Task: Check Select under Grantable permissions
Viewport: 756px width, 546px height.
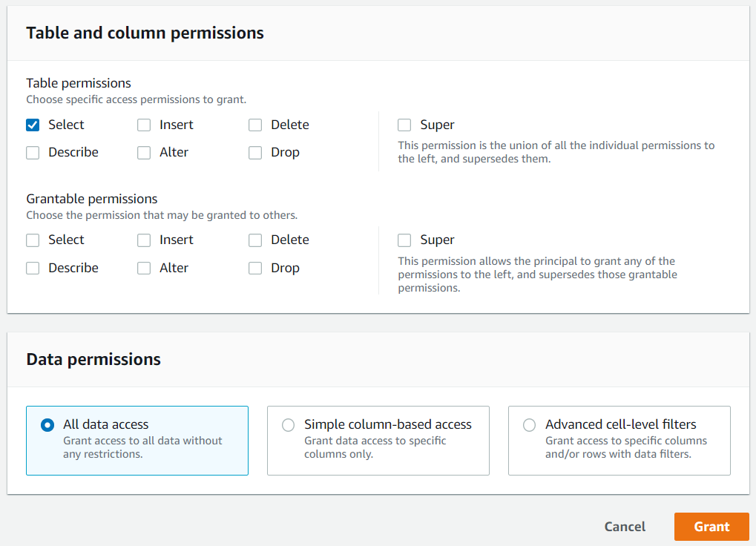Action: [33, 240]
